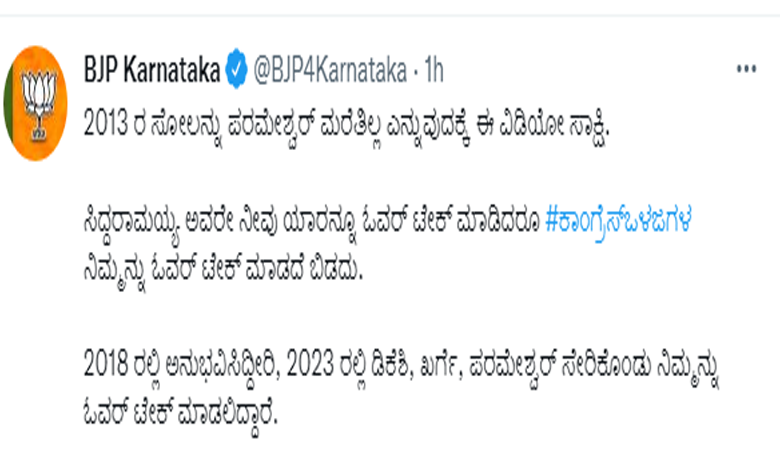Open the three-dot more options menu
Screen dimensions: 780x450
click(x=746, y=69)
